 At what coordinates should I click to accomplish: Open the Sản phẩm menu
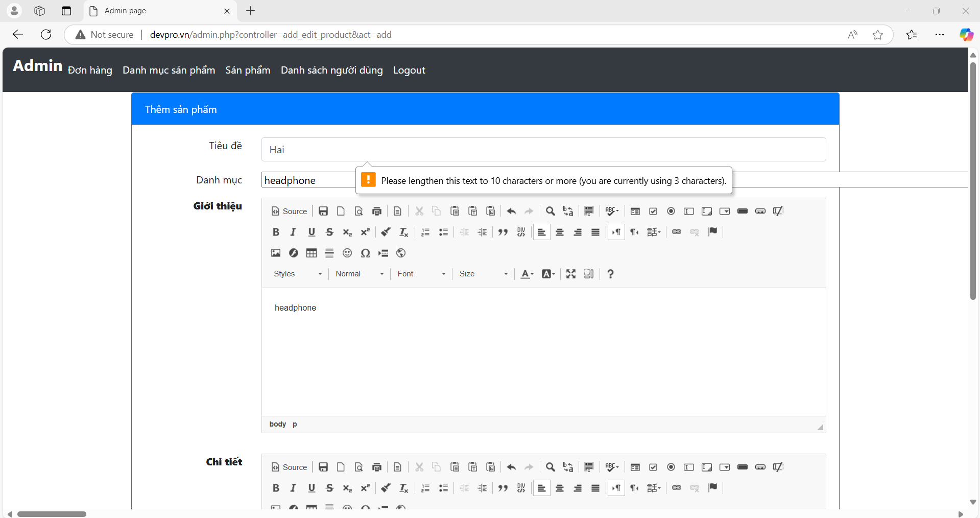coord(248,70)
